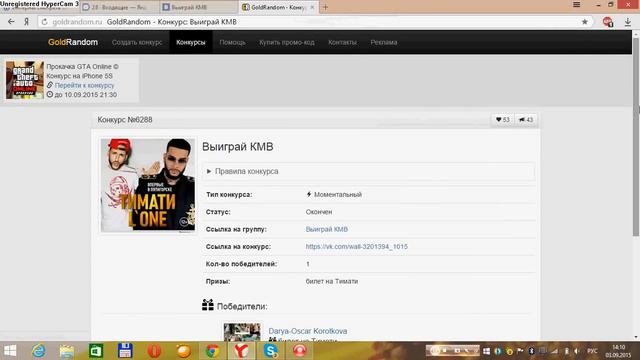Click the РУС language indicator in tray

(592, 351)
